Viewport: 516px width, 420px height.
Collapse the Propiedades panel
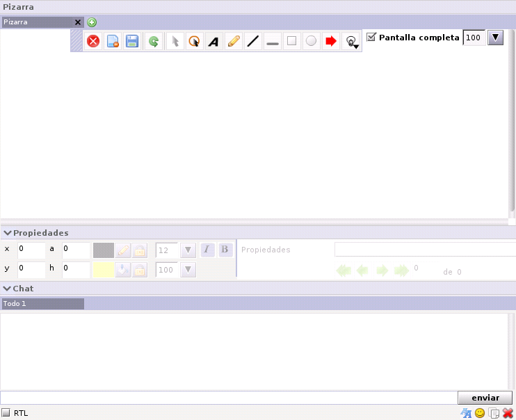point(8,233)
